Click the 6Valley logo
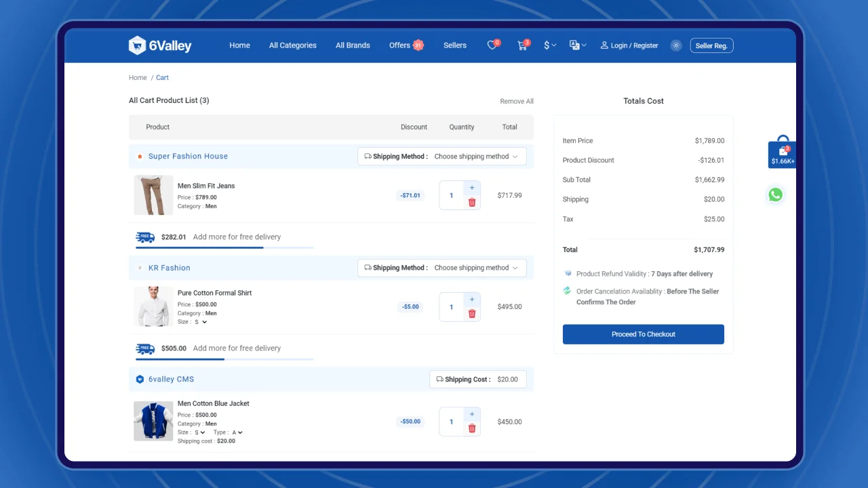The image size is (868, 488). 160,45
